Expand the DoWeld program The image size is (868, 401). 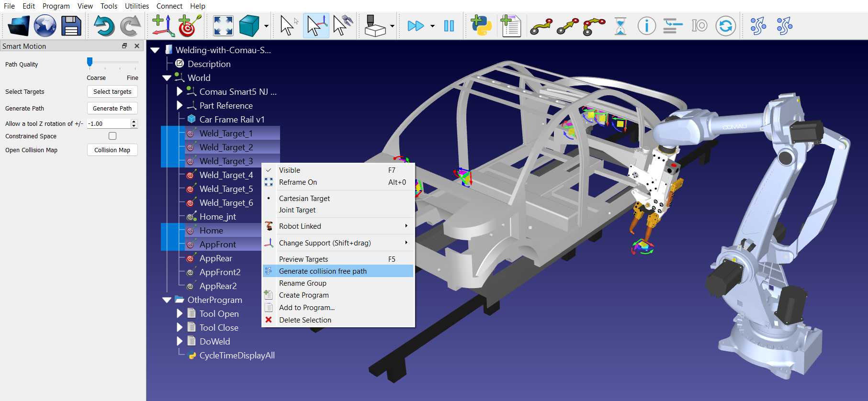[x=180, y=341]
